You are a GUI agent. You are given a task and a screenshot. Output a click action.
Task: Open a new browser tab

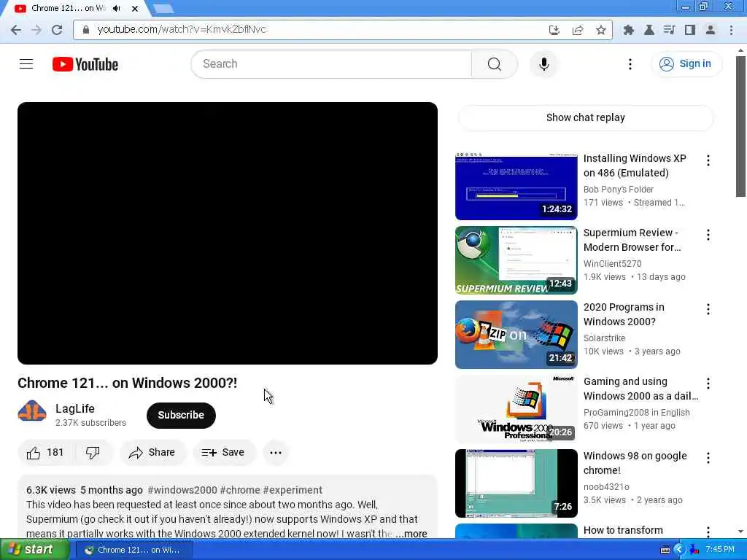click(x=163, y=9)
